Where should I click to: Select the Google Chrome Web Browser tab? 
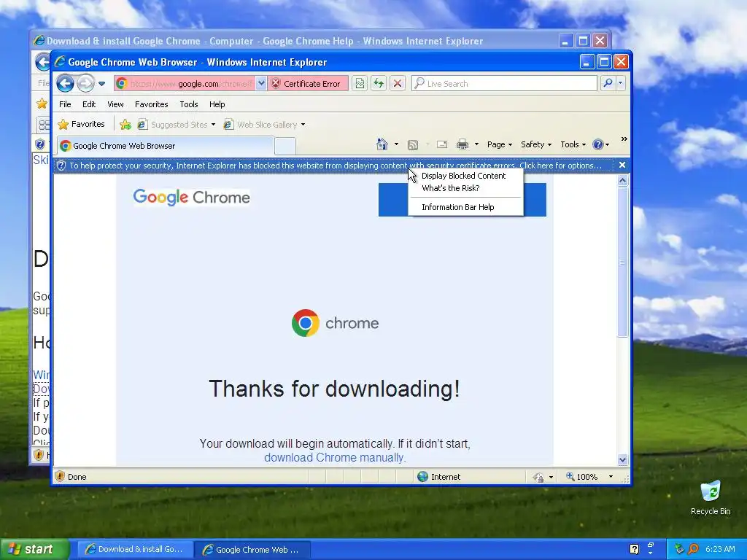(x=166, y=146)
